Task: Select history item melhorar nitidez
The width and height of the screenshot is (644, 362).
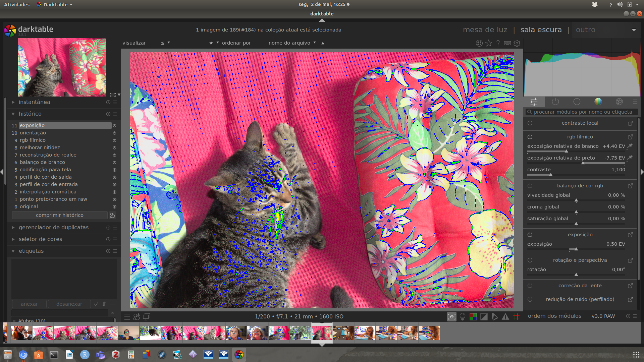Action: point(40,147)
